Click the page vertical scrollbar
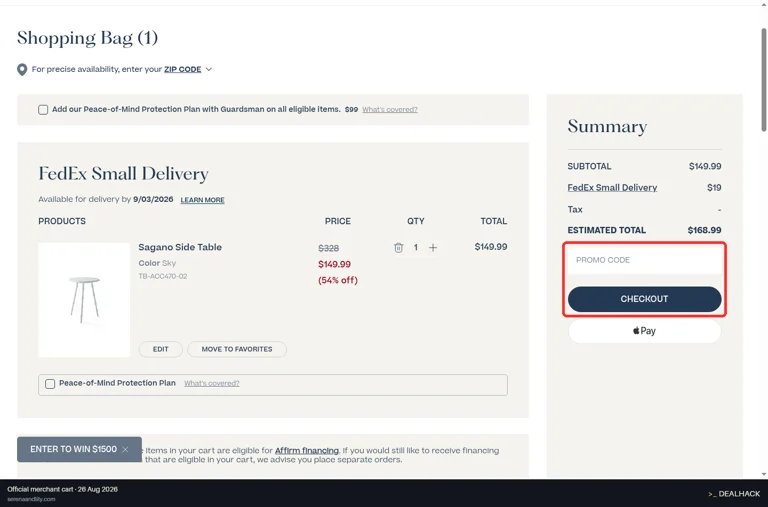The height and width of the screenshot is (507, 768). 764,80
